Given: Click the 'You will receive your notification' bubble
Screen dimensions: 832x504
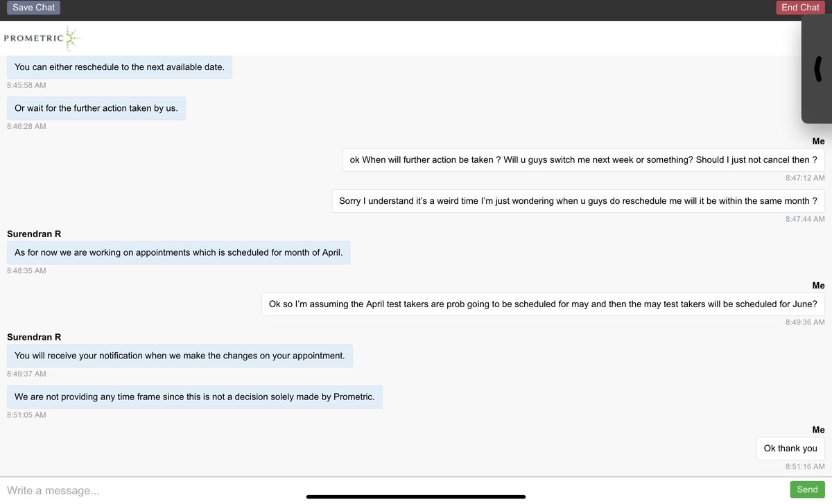Looking at the screenshot, I should (180, 356).
